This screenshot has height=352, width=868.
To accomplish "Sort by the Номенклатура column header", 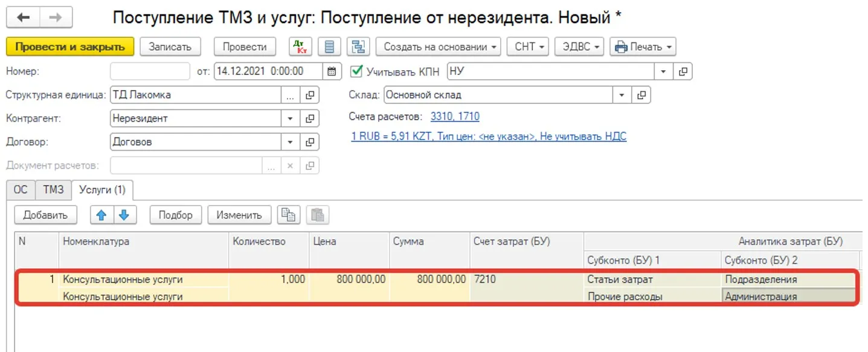I will (144, 250).
